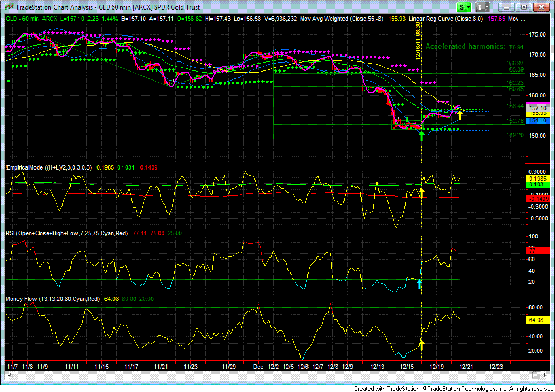The image size is (555, 392).
Task: Select the '!EmpiricalMode' indicator label
Action: pyautogui.click(x=48, y=167)
